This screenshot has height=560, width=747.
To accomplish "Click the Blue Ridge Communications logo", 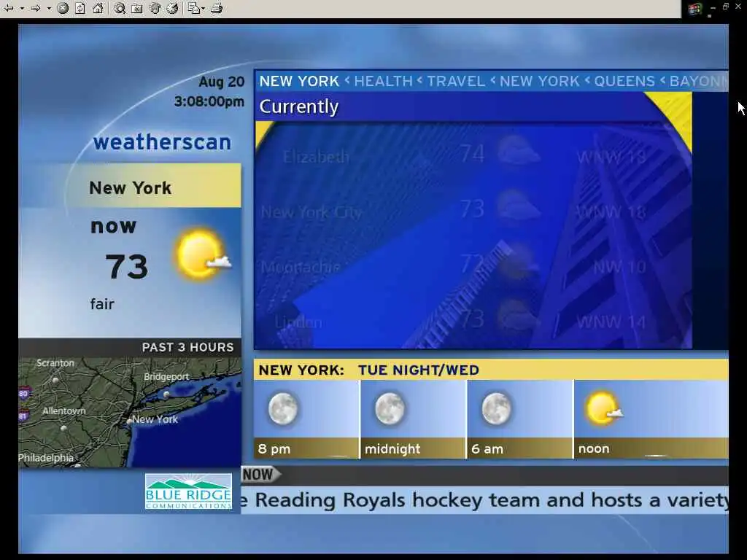I will 188,492.
